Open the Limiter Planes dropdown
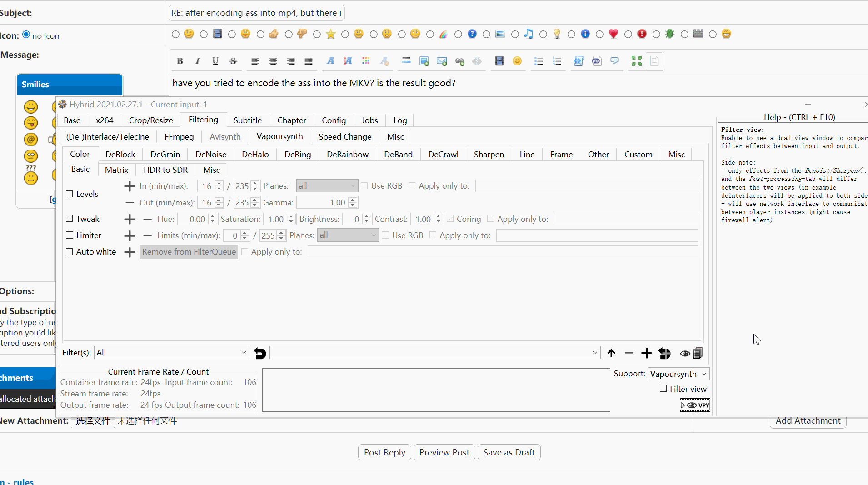 [348, 235]
